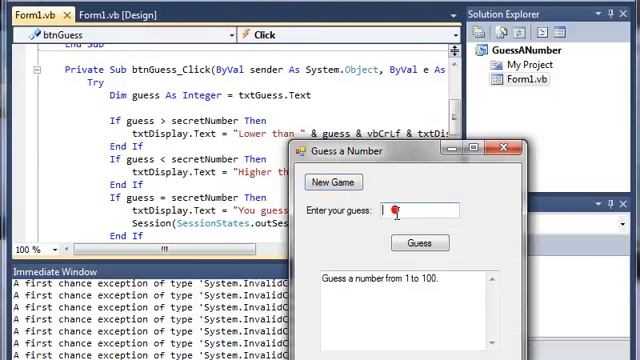Click the Immediate Window title
Screen dimensions: 640x360
(55, 272)
